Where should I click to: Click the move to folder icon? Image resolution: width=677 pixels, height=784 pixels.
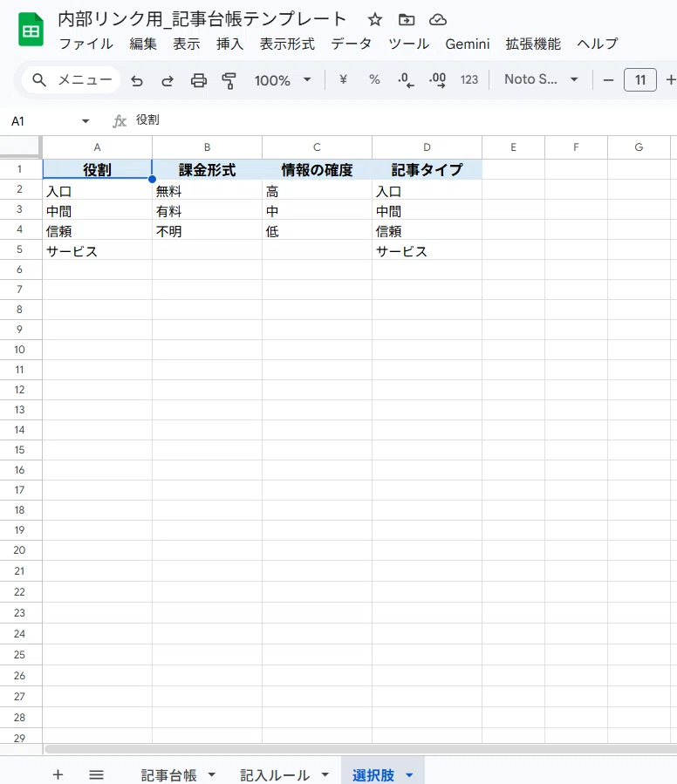click(407, 20)
